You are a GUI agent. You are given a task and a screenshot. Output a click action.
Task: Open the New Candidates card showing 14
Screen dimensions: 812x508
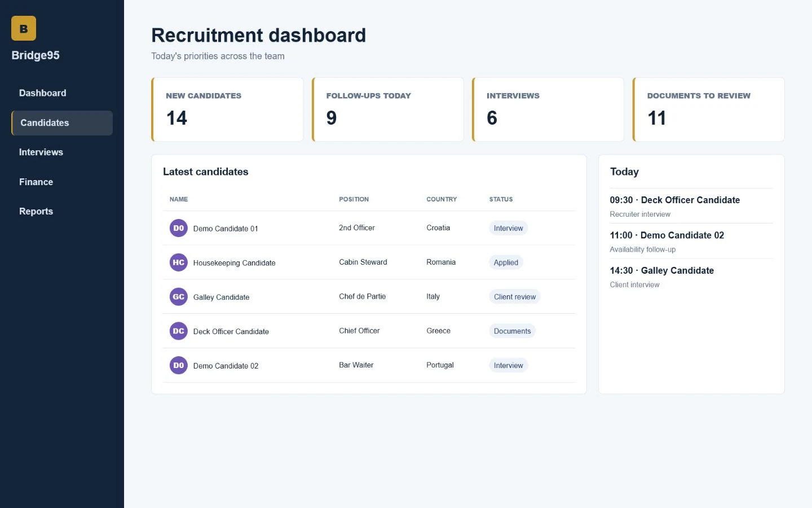coord(227,110)
